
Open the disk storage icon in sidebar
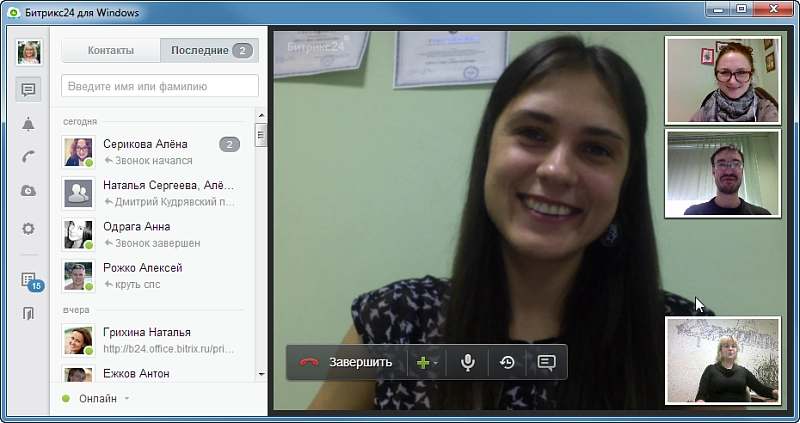tap(28, 191)
